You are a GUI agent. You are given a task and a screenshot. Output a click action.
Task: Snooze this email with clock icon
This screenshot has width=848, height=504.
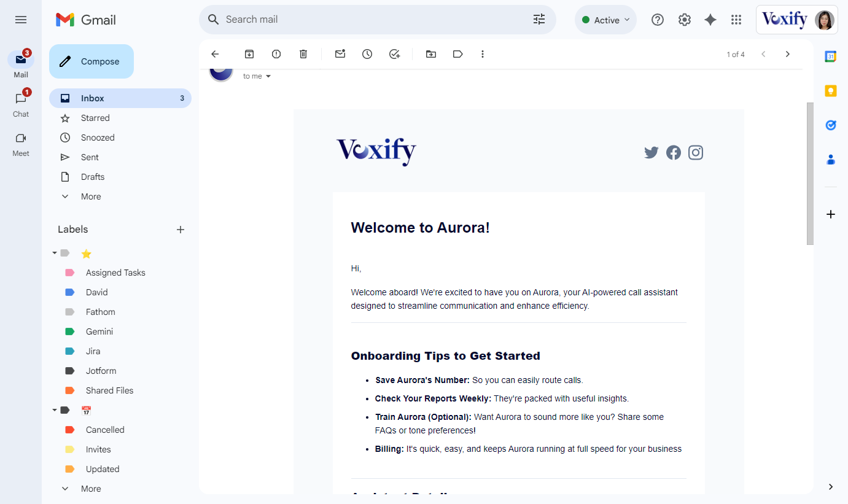367,54
